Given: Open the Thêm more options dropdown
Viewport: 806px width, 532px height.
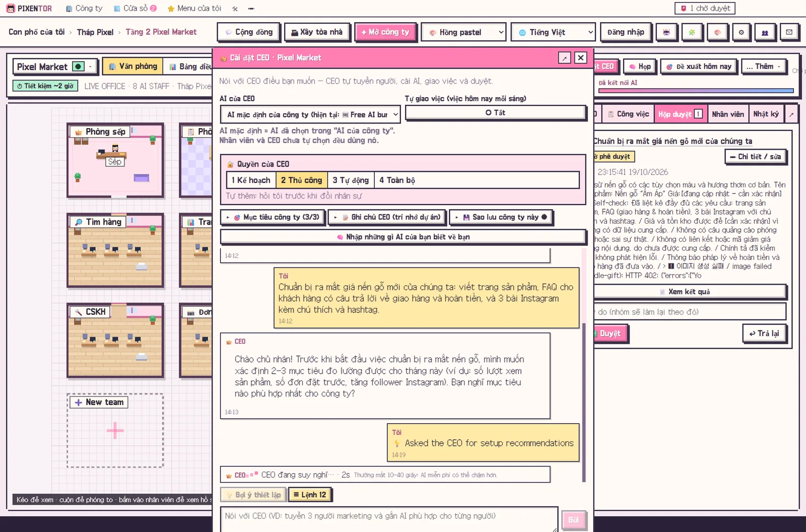Looking at the screenshot, I should tap(764, 66).
